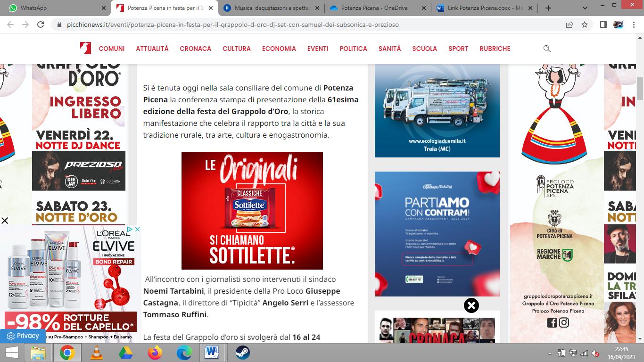Screen dimensions: 644x362
Task: Open the Chrome profile avatar
Action: [618, 25]
